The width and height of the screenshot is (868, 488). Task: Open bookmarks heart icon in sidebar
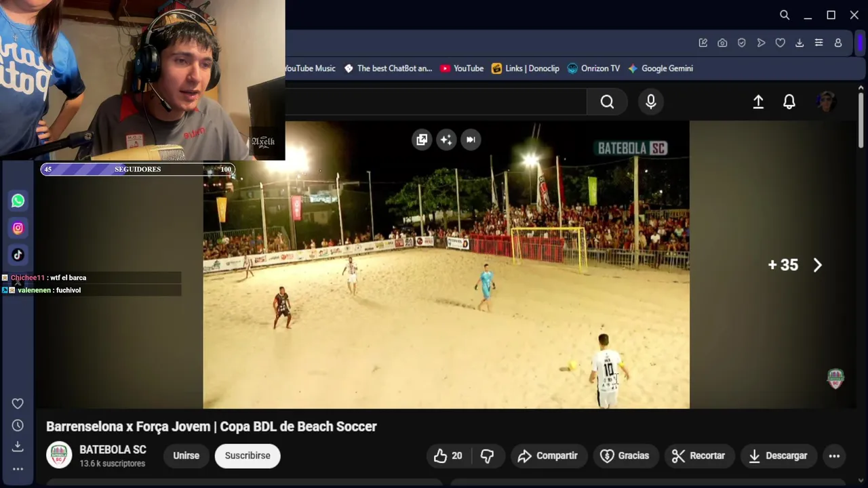[18, 404]
